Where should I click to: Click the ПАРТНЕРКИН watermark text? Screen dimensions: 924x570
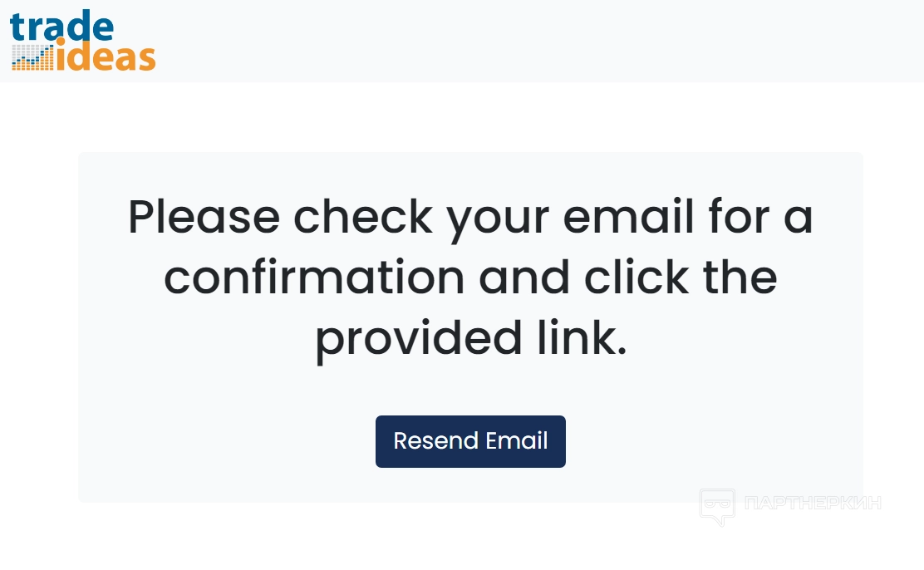[x=813, y=503]
